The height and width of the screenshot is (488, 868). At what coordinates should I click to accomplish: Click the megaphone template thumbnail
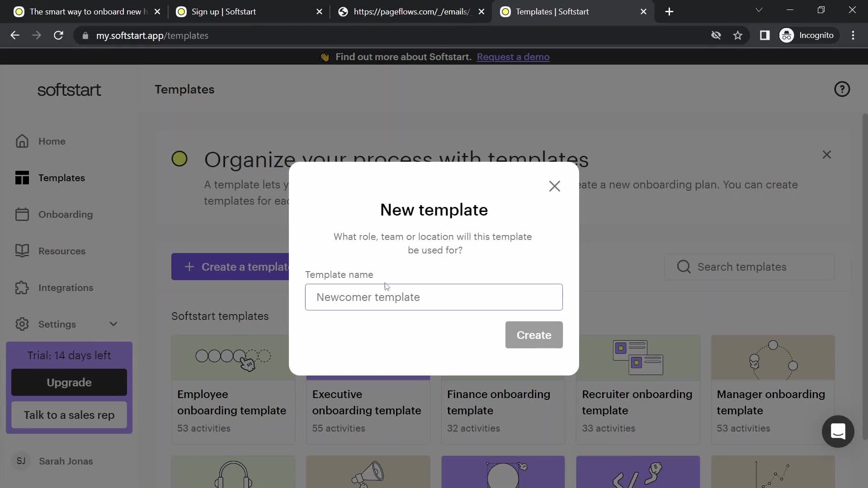tap(368, 472)
